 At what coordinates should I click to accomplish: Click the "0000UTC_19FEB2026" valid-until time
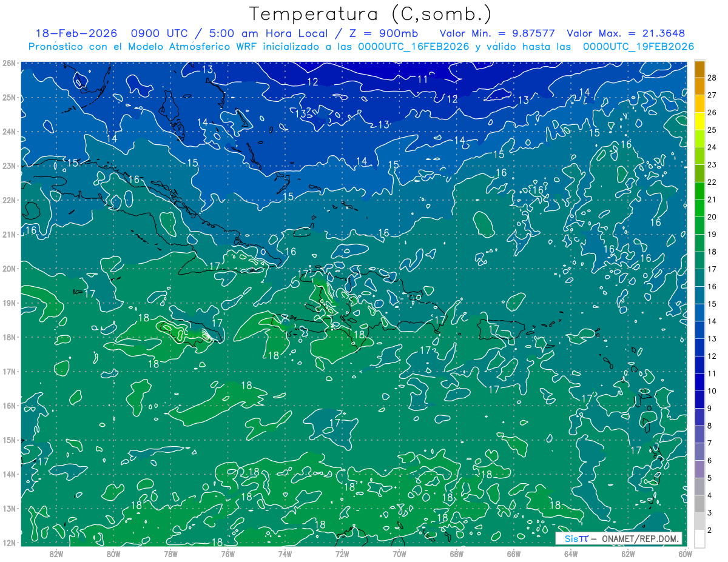[x=638, y=47]
